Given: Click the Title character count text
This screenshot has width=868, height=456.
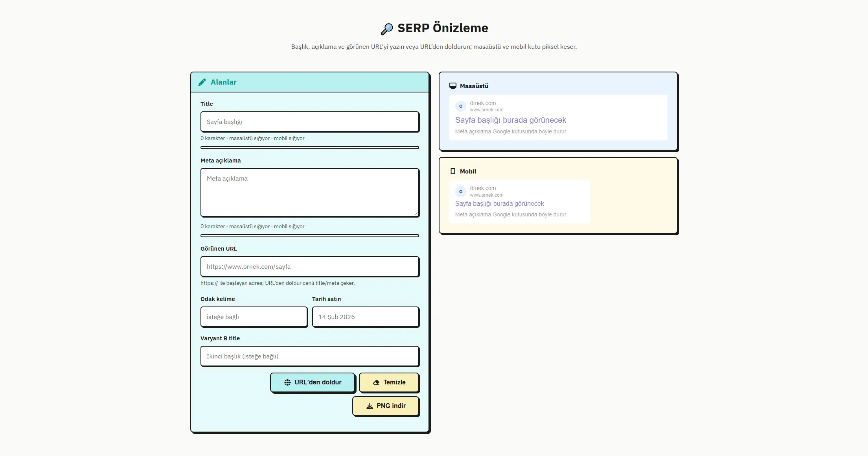Looking at the screenshot, I should point(252,138).
